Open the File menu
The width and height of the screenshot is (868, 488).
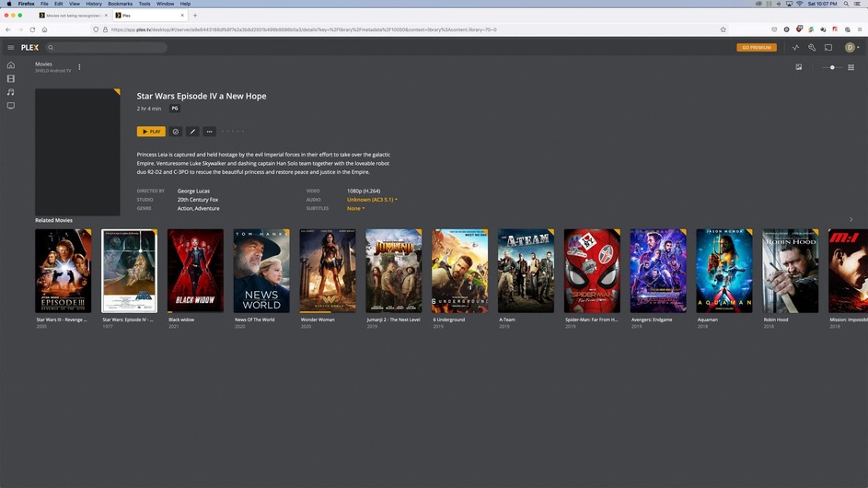44,4
